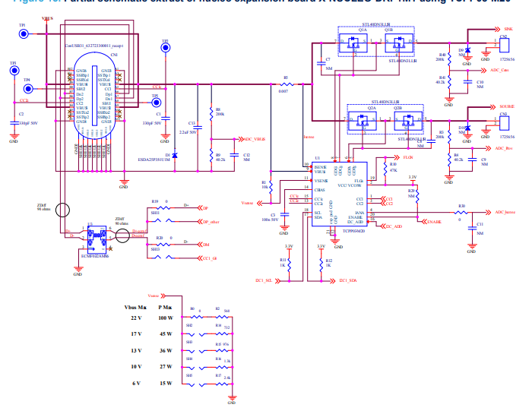Click the ISENSE pin name on U1

320,167
